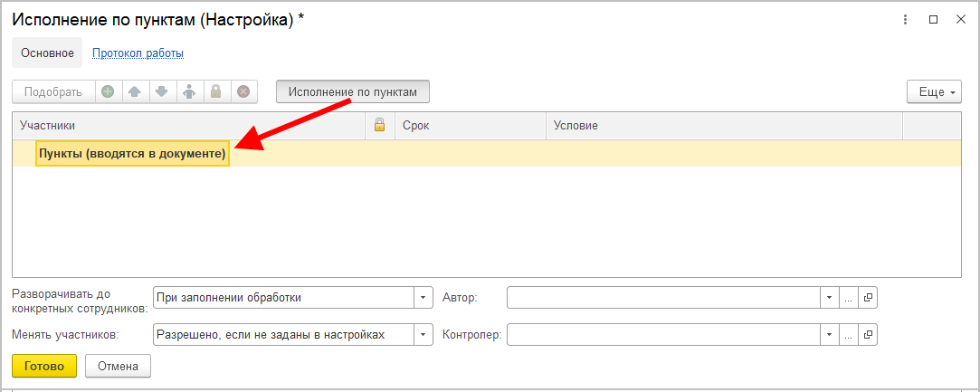Screen dimensions: 980x392
Task: Click the person icon in the toolbar
Action: coord(188,91)
